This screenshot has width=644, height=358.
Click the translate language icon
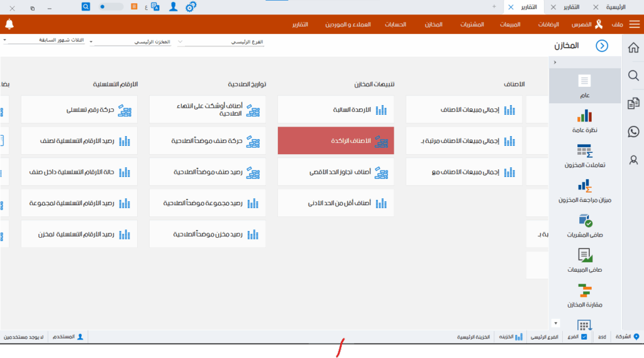point(155,7)
